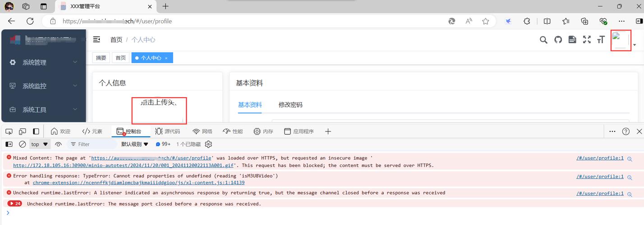Show console sidebar panel icon
Viewport: 644px width, 225px height.
9,144
